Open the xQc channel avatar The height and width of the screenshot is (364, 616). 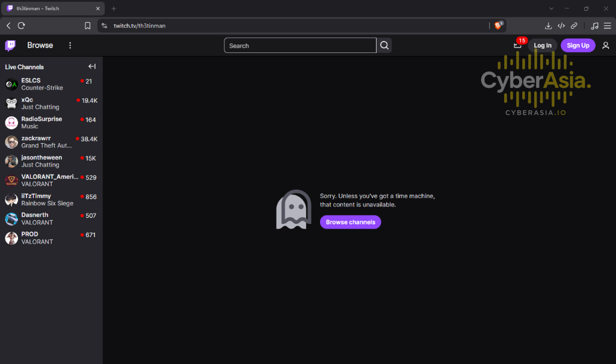point(11,103)
